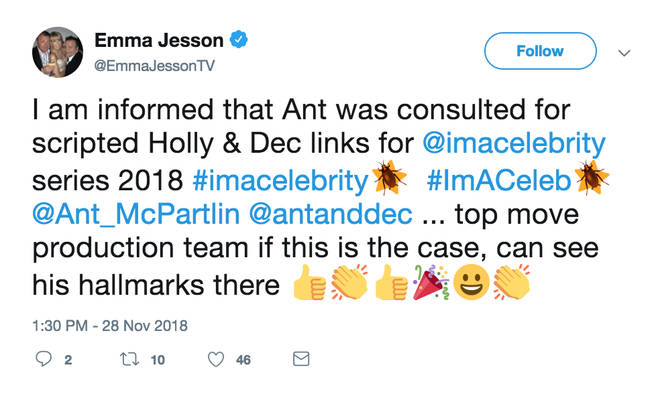Open the #imacelebrity hashtag
The width and height of the screenshot is (660, 398).
coord(280,181)
